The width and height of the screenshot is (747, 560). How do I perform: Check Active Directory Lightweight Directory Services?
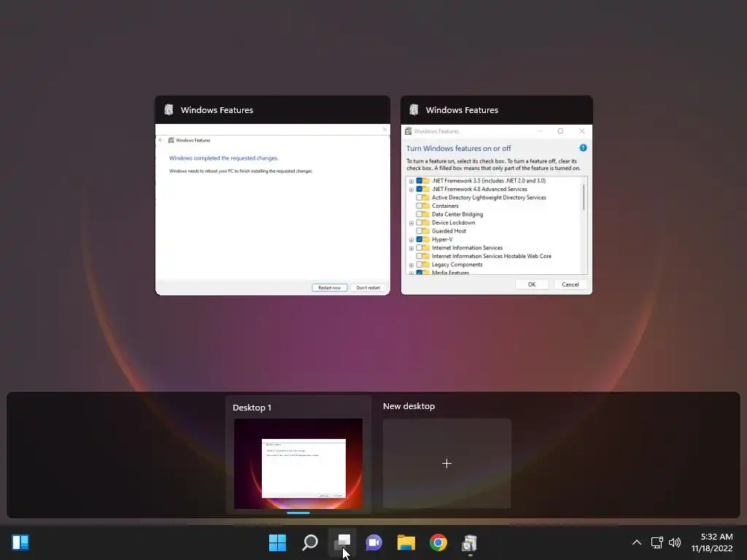[419, 198]
